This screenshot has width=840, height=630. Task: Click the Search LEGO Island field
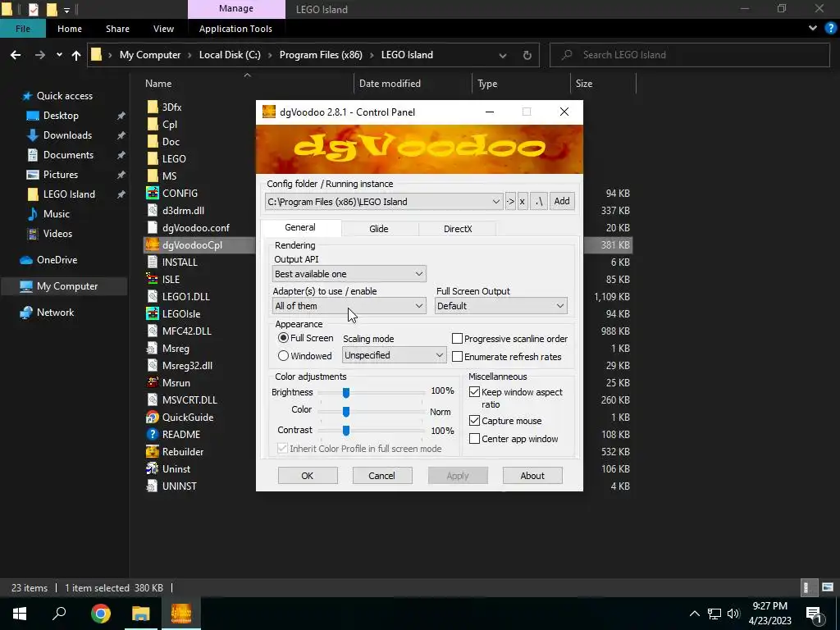coord(689,55)
